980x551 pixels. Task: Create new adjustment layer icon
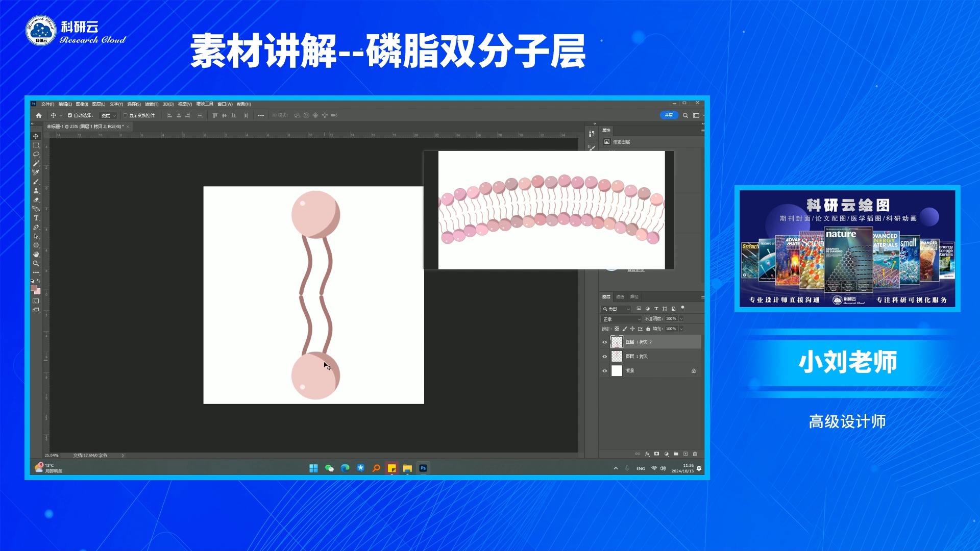[x=667, y=454]
